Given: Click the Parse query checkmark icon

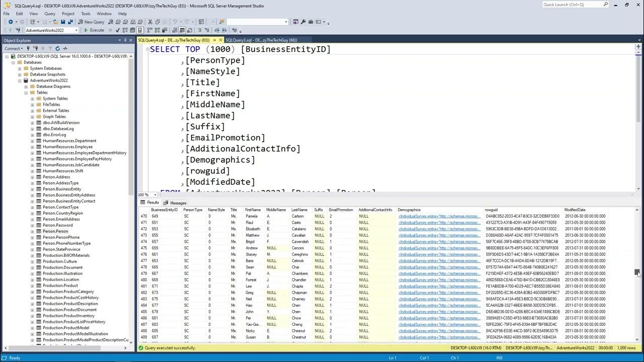Looking at the screenshot, I should point(117,30).
